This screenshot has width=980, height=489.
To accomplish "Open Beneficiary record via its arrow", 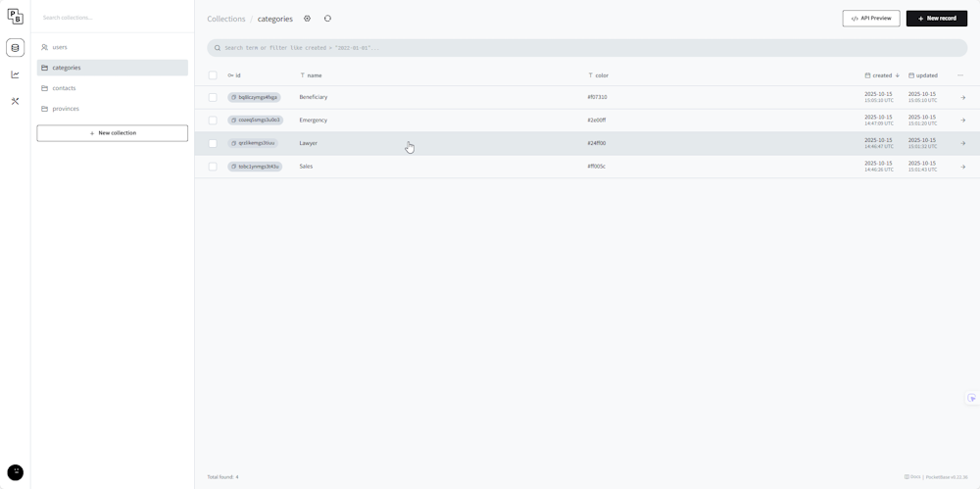I will coord(962,98).
